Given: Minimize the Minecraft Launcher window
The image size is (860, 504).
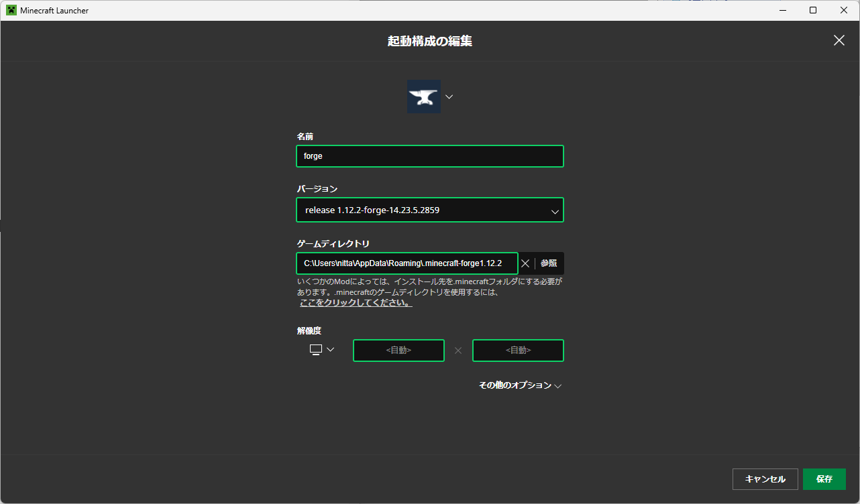Looking at the screenshot, I should (782, 10).
